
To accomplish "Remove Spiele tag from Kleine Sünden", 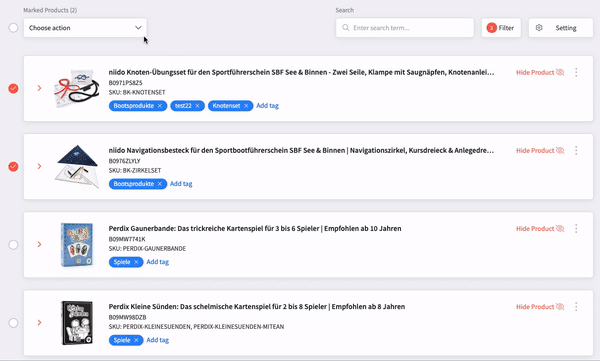I will click(136, 340).
